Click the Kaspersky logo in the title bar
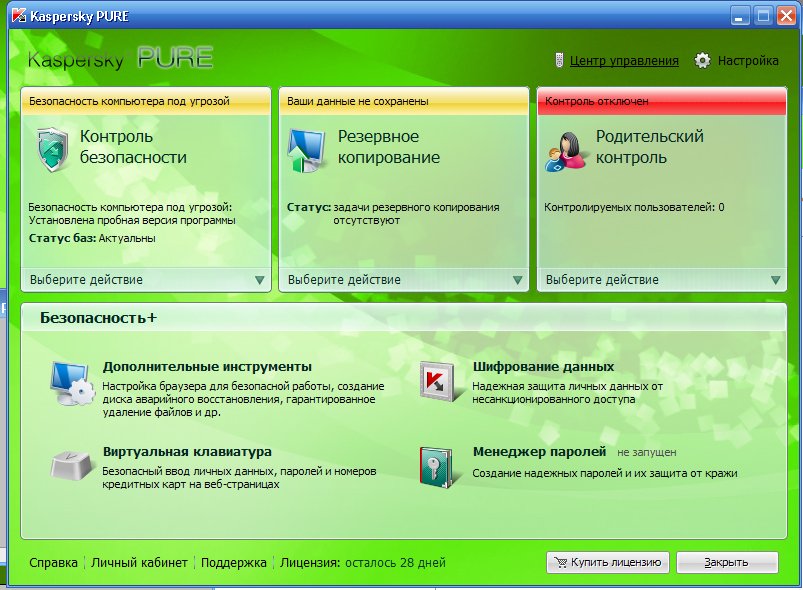The height and width of the screenshot is (590, 803). click(18, 16)
